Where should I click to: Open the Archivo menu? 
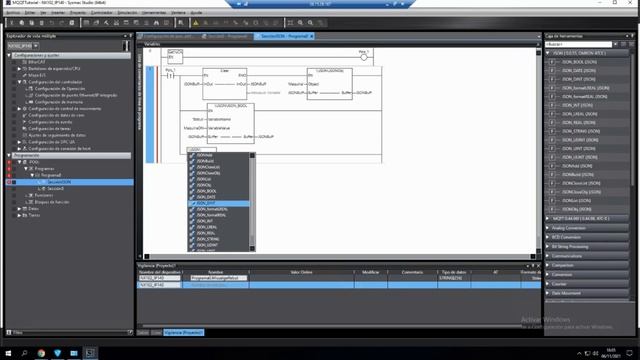13,13
